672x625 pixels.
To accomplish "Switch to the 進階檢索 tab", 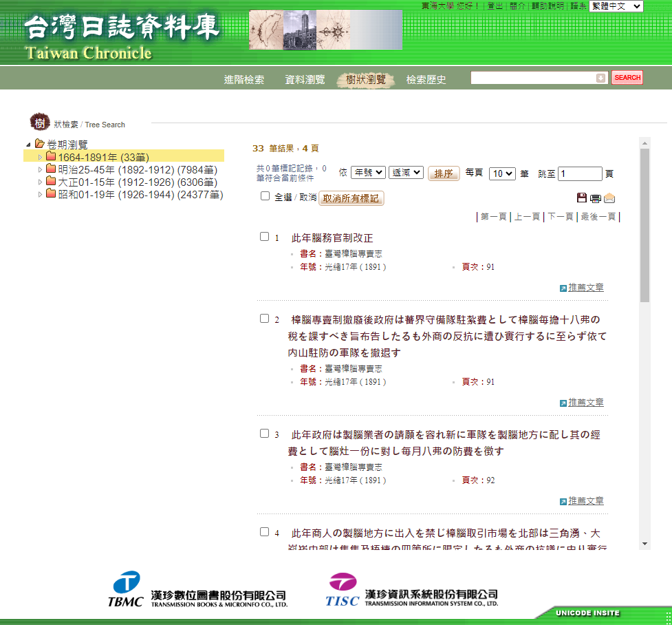I will (x=244, y=80).
